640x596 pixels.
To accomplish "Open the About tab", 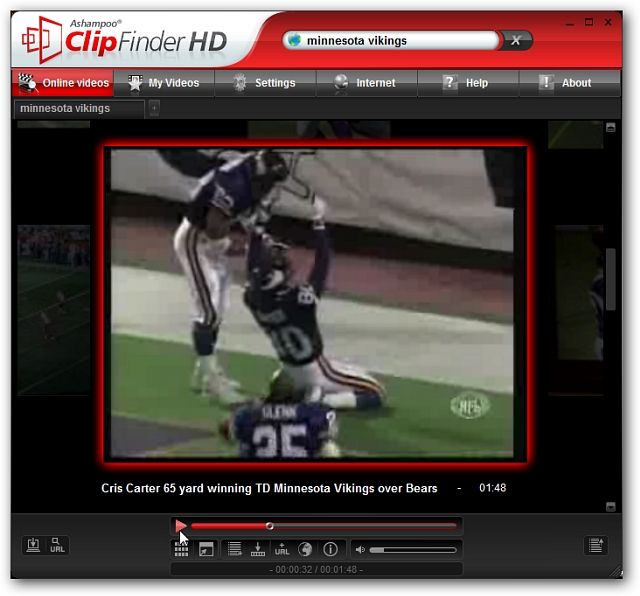I will (569, 83).
